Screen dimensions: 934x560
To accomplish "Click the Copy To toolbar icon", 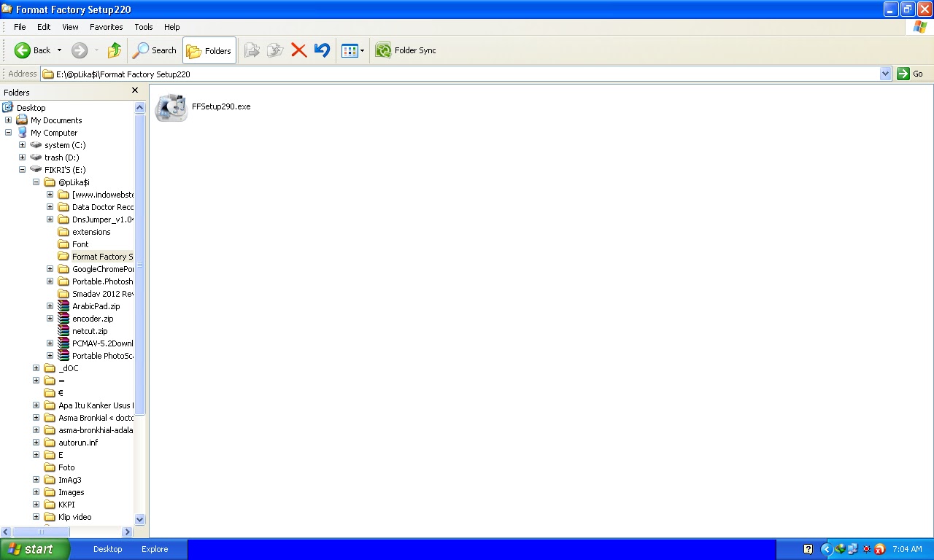I will click(x=275, y=50).
